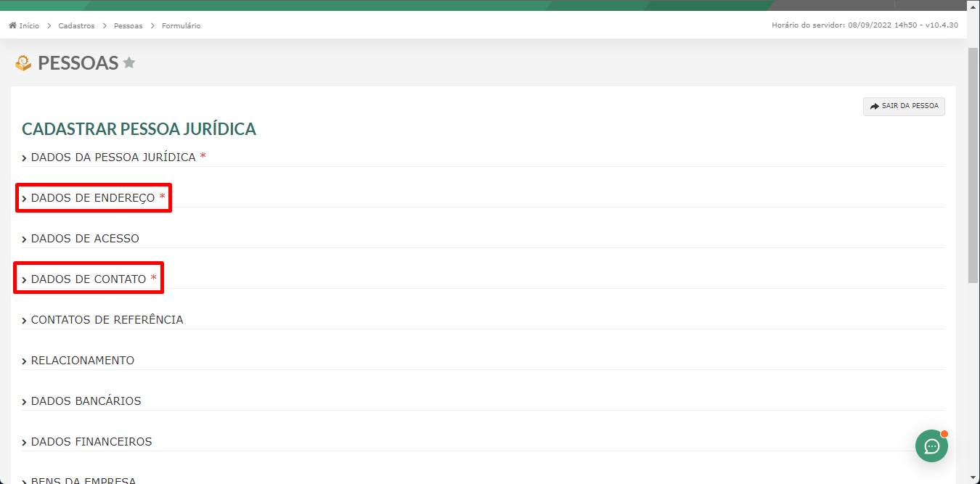Mark Pessoas as favorite with star icon

pyautogui.click(x=129, y=63)
